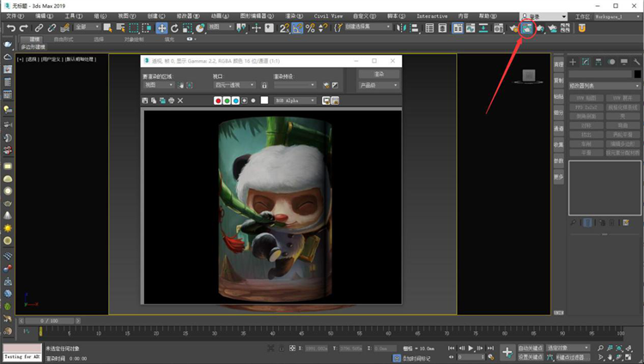Screen dimensions: 644x364
Task: Choose the Unlink Selection tool
Action: click(52, 28)
